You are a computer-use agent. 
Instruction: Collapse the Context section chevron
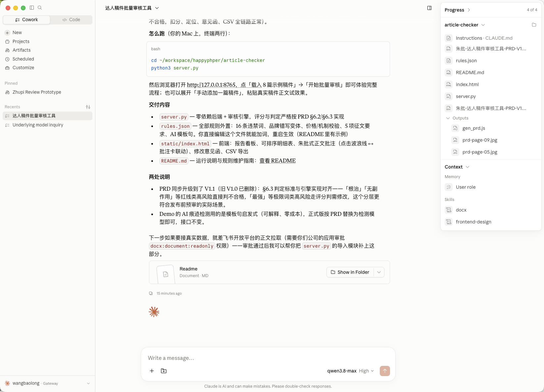468,167
